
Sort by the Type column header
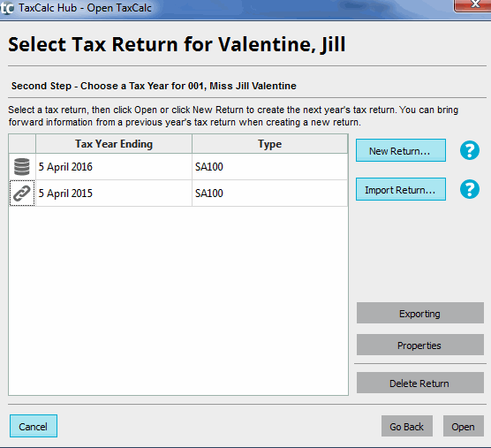tap(269, 144)
